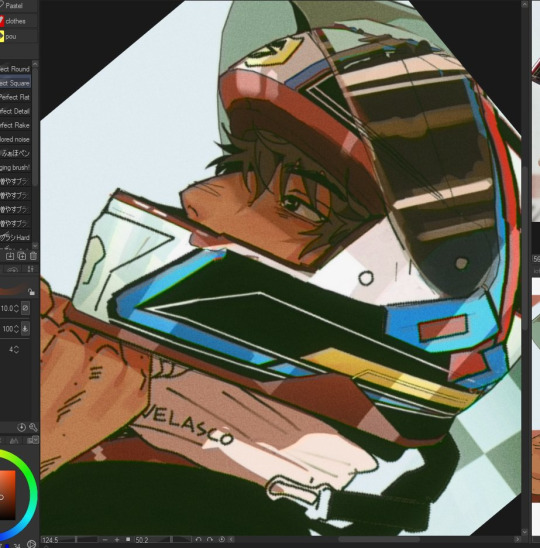540x548 pixels.
Task: Toggle the brush stroke preview lock icon
Action: click(31, 291)
